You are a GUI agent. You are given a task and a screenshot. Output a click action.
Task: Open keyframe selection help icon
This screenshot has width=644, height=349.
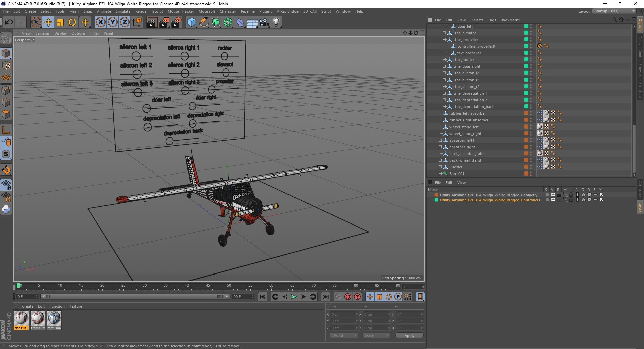[357, 297]
